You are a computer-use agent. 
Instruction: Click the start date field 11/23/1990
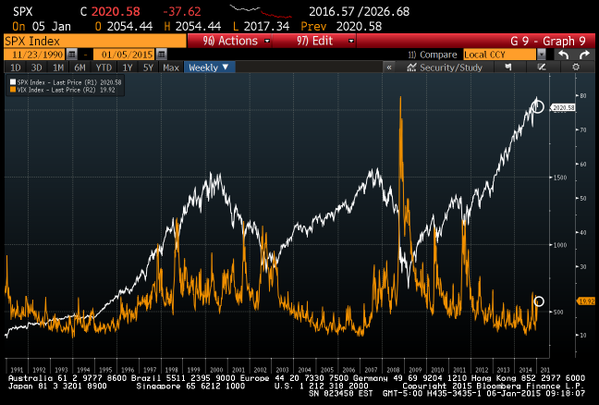coord(35,54)
